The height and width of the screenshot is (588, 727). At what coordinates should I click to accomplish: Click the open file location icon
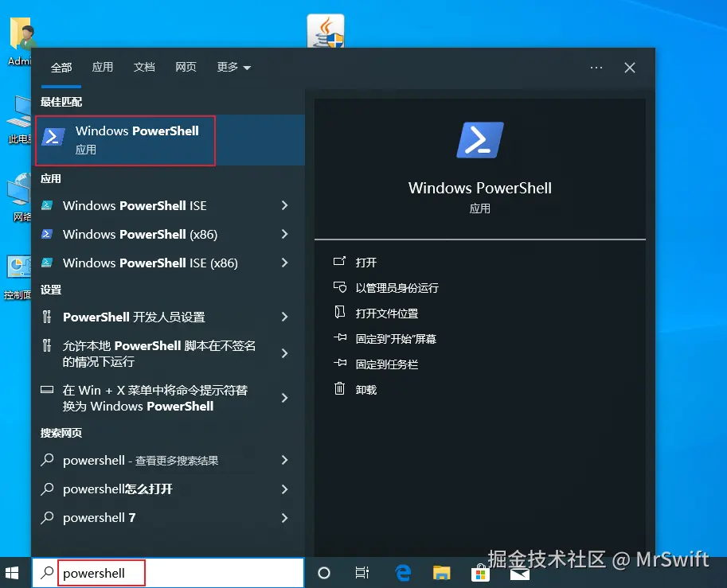click(339, 312)
